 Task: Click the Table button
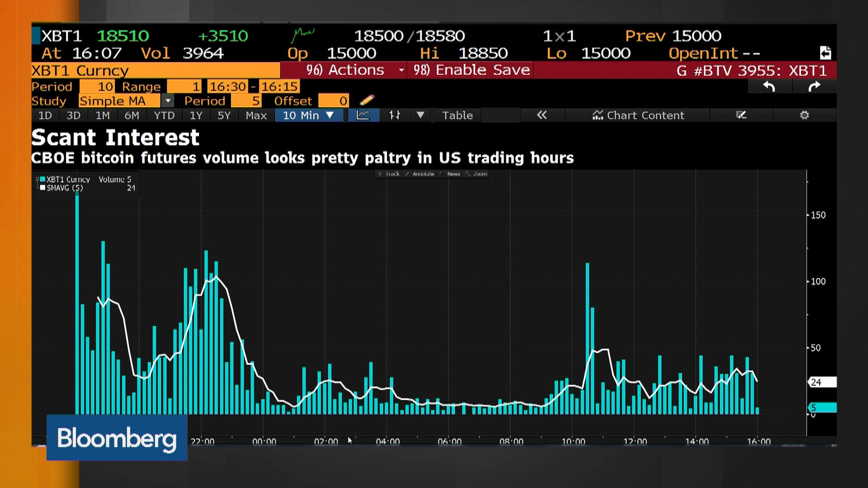pyautogui.click(x=458, y=115)
